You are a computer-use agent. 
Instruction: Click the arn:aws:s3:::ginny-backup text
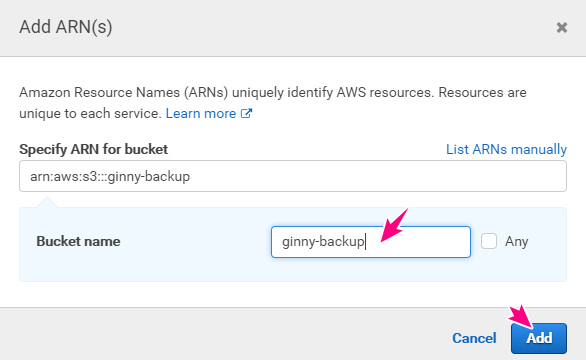click(x=110, y=176)
